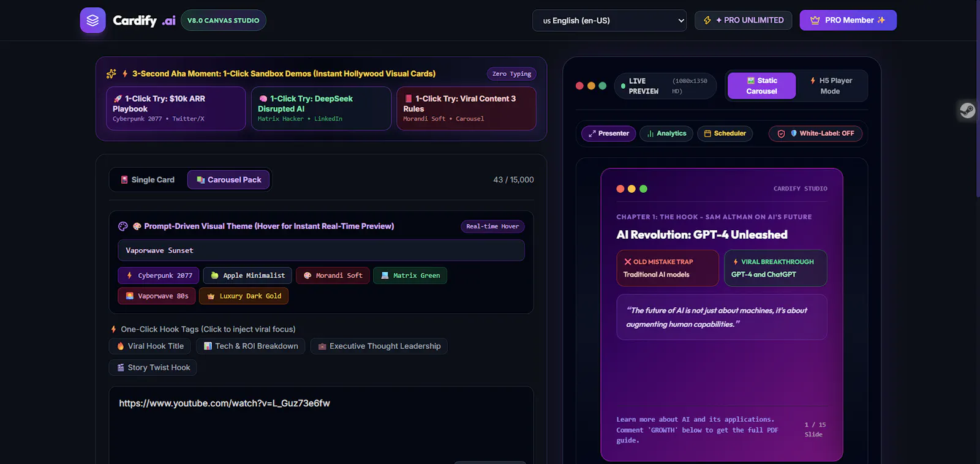The image size is (980, 464).
Task: Click the lightning icon beside One-Click Hook Tags
Action: coord(113,329)
